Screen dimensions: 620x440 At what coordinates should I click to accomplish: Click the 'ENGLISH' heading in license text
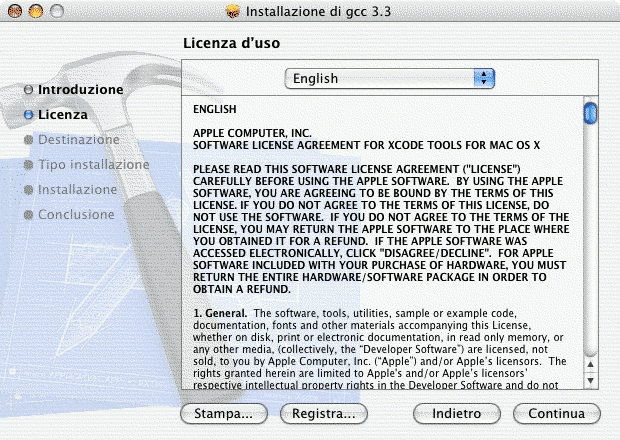(215, 109)
